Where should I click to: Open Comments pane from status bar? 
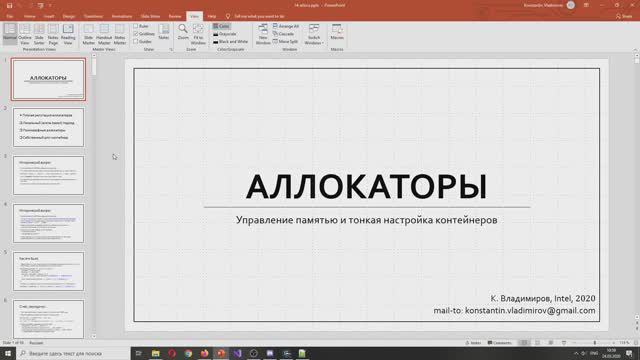(500, 343)
